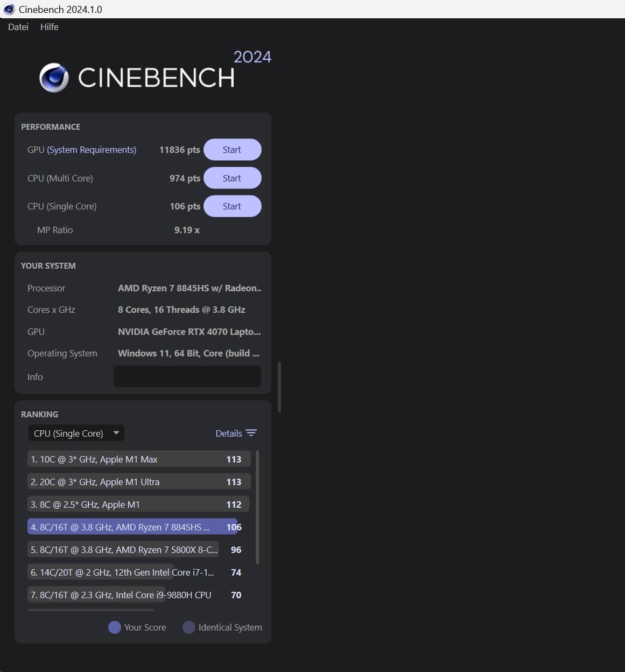Open the System Requirements link
The width and height of the screenshot is (625, 672).
(92, 150)
